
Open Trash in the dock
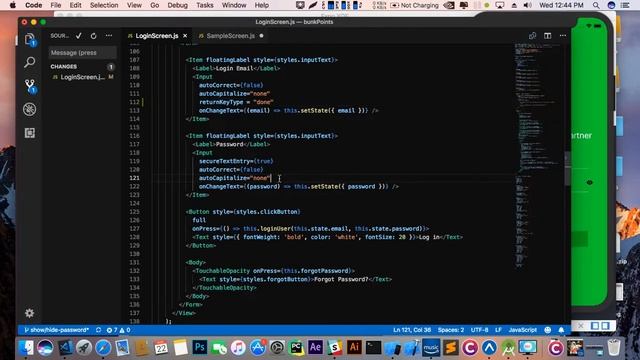pyautogui.click(x=614, y=348)
